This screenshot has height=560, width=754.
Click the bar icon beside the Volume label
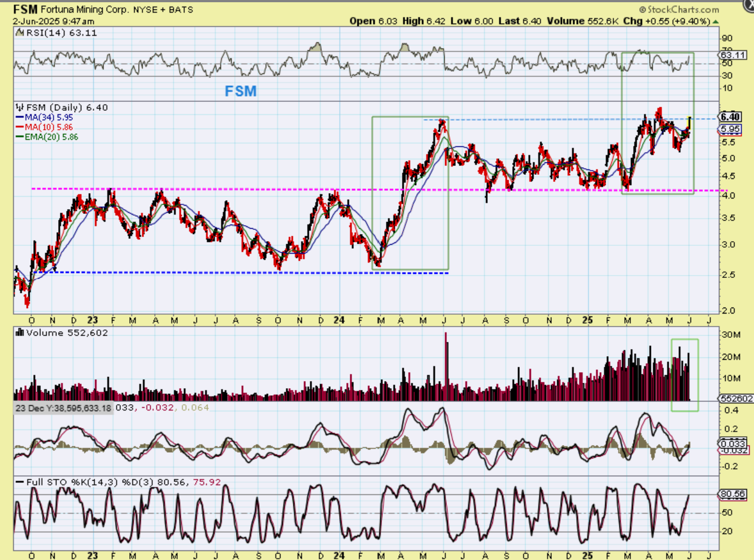[19, 333]
